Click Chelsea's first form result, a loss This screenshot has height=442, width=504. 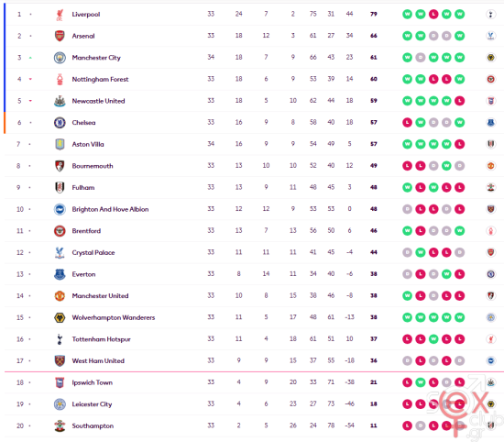[x=407, y=123]
